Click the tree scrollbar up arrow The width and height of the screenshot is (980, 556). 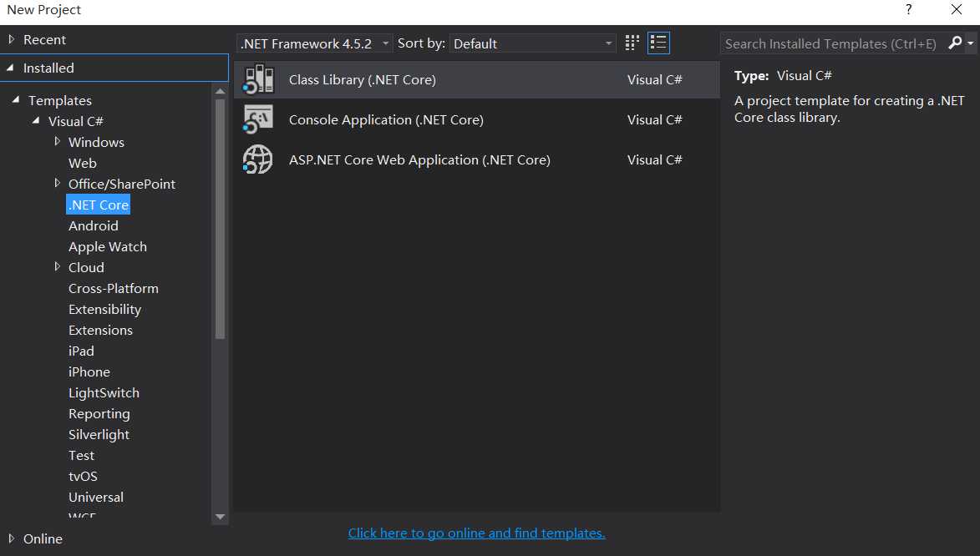[x=220, y=91]
